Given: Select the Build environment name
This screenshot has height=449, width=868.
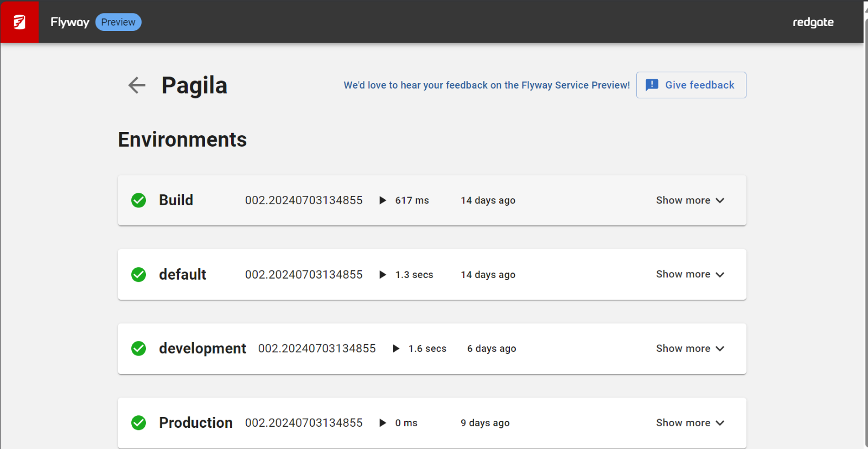Looking at the screenshot, I should tap(176, 200).
